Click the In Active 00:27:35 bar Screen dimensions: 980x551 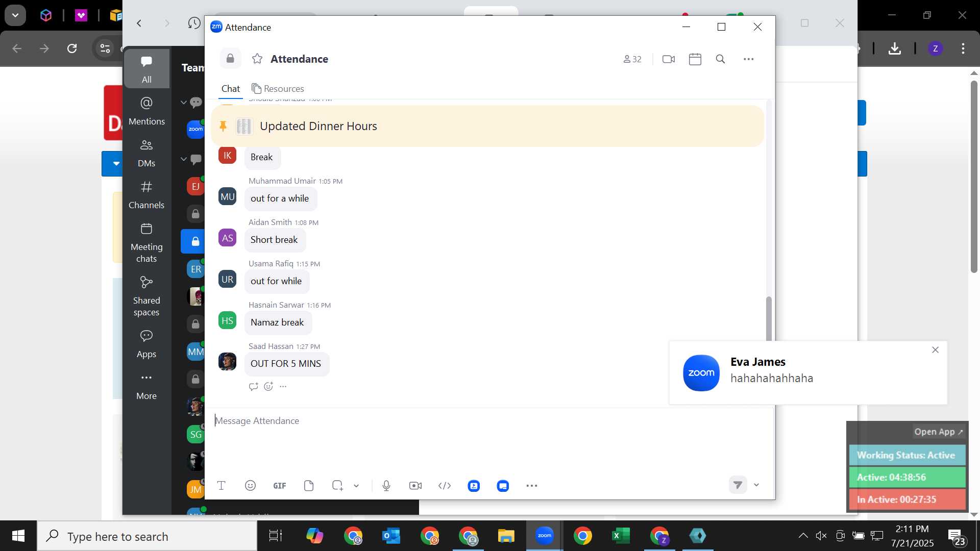(x=907, y=499)
